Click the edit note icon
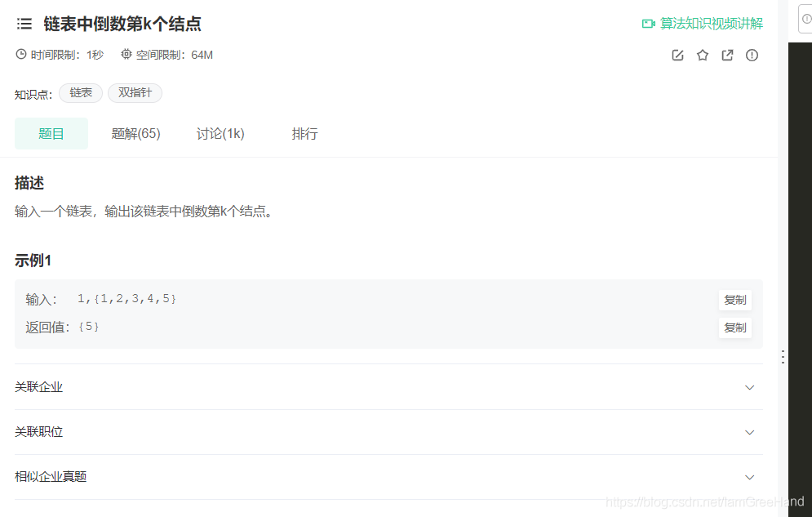This screenshot has width=812, height=517. click(677, 55)
